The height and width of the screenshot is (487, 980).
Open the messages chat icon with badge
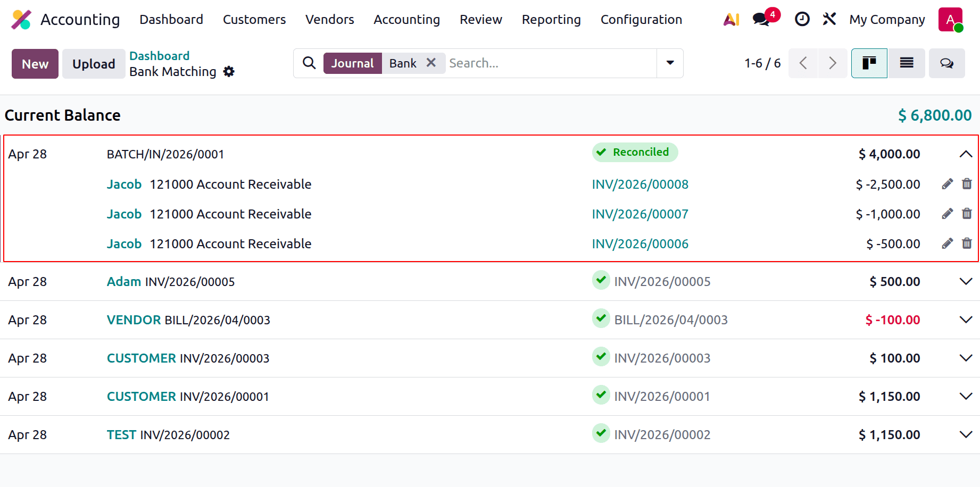(761, 20)
